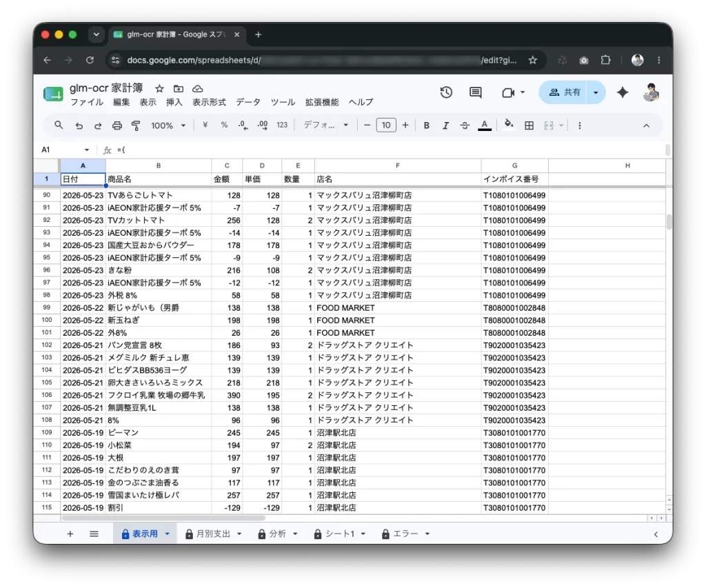Open more toolbar options three dots
Screen dimensions: 706x588
579,125
